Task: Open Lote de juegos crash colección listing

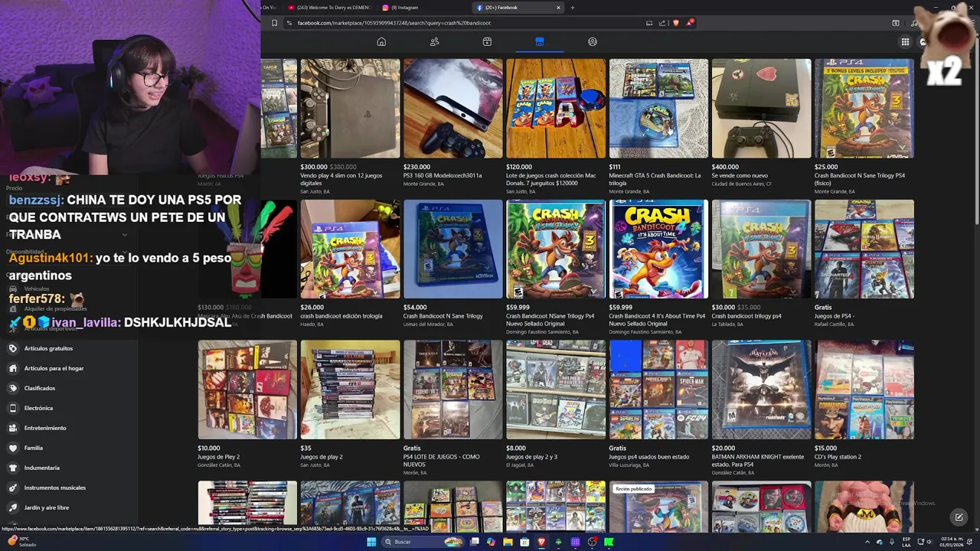Action: click(556, 109)
